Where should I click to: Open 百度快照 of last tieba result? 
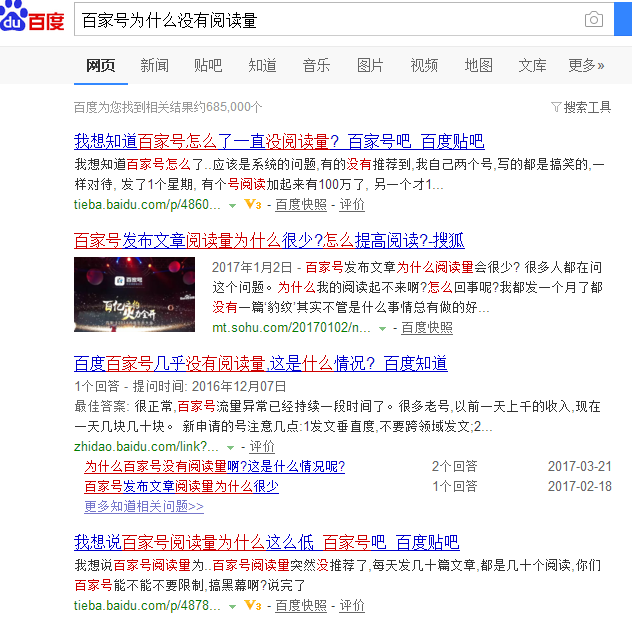tap(301, 605)
